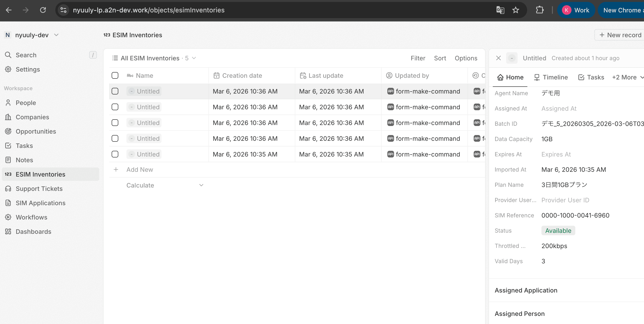644x324 pixels.
Task: Bookmark this page with the star icon
Action: (515, 10)
